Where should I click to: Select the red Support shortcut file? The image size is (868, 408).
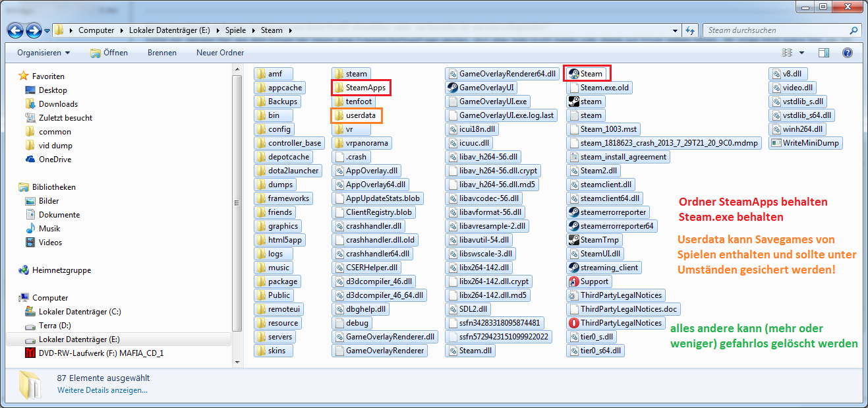pyautogui.click(x=589, y=281)
